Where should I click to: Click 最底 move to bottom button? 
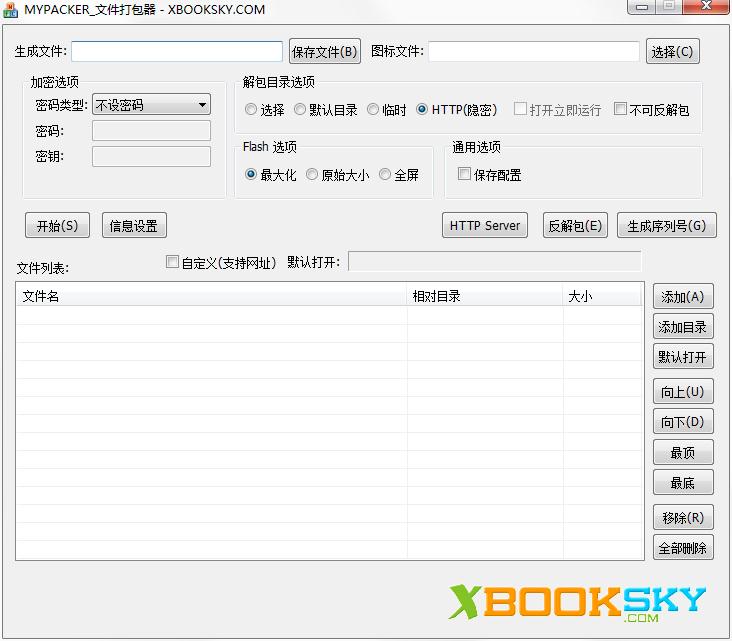click(x=683, y=482)
